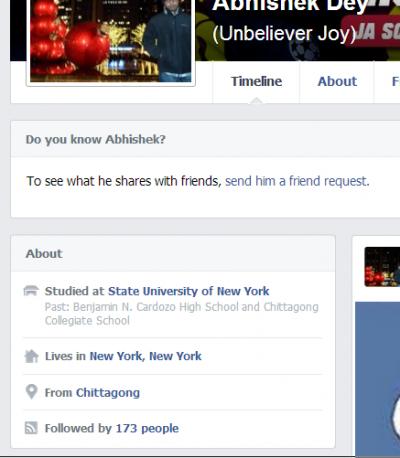Open State University of New York link
400x458 pixels.
[x=189, y=291]
